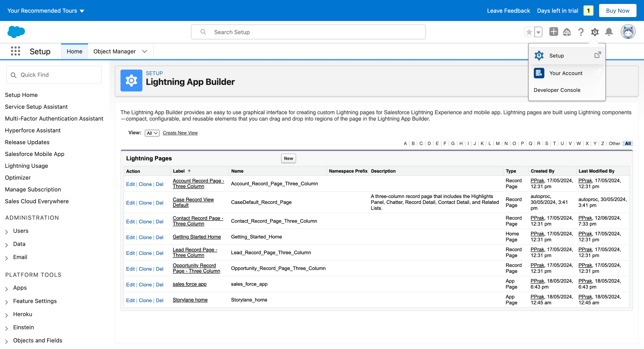
Task: Open the App Launcher dots grid
Action: (x=15, y=51)
